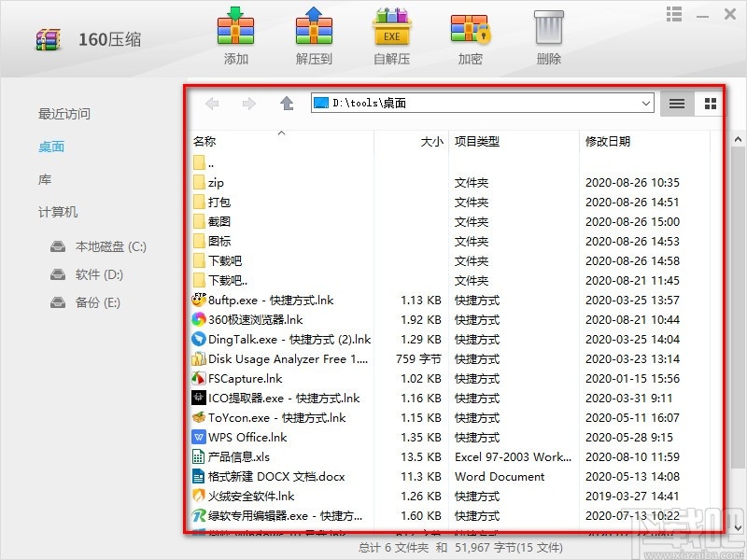Open the application menu at top right
Viewport: 747px width, 560px height.
(x=673, y=14)
